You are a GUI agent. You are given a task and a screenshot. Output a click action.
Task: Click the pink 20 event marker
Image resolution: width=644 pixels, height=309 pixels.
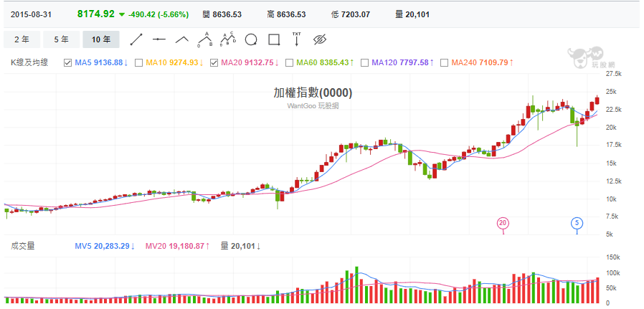point(503,223)
